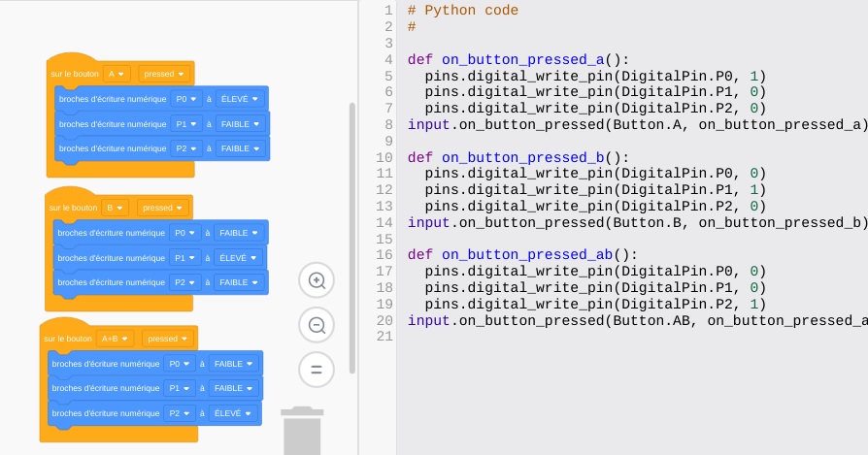The width and height of the screenshot is (868, 455).
Task: Change P0 pin dropdown in button A block
Action: coord(186,99)
